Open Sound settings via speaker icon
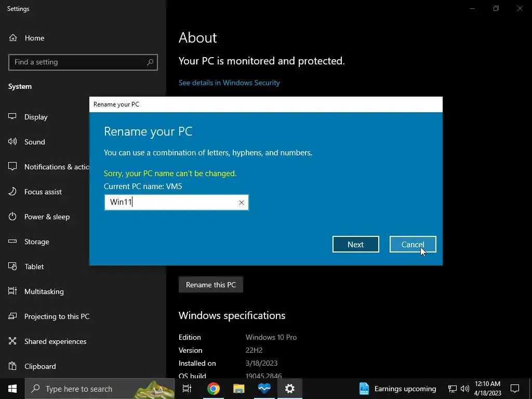This screenshot has width=532, height=399. point(12,141)
